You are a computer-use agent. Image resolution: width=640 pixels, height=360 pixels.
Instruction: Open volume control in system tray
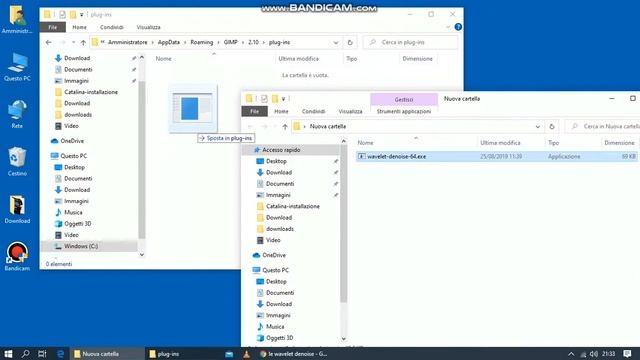(x=594, y=354)
